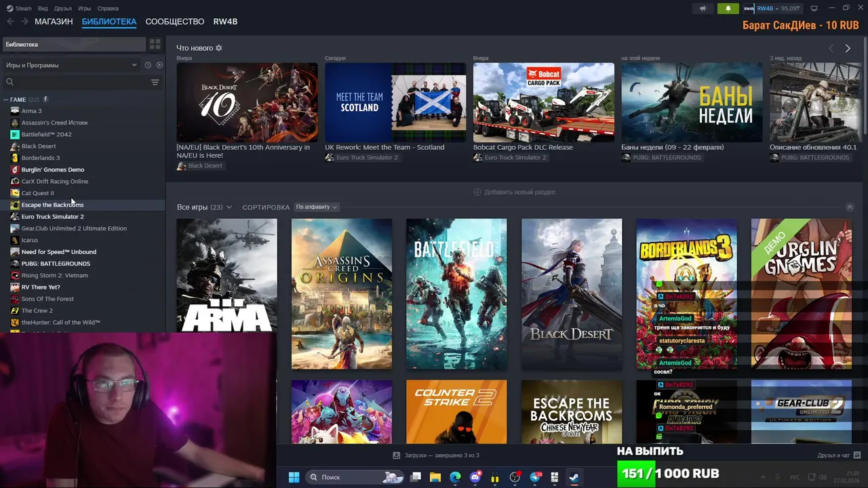Switch library to grid collections view
Screen dimensions: 868x488
[155, 44]
